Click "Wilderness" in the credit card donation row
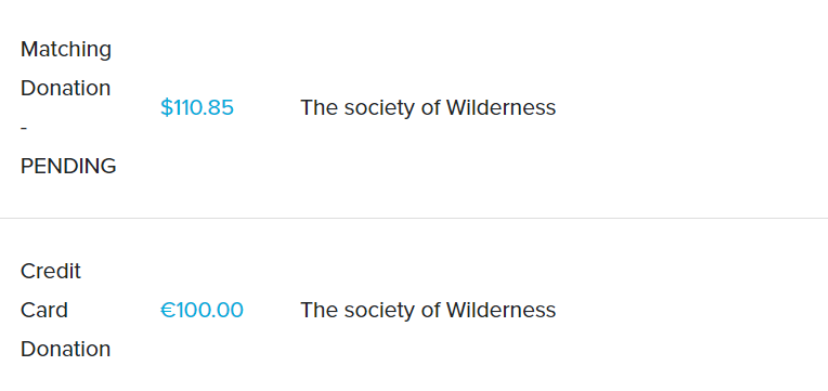 501,310
